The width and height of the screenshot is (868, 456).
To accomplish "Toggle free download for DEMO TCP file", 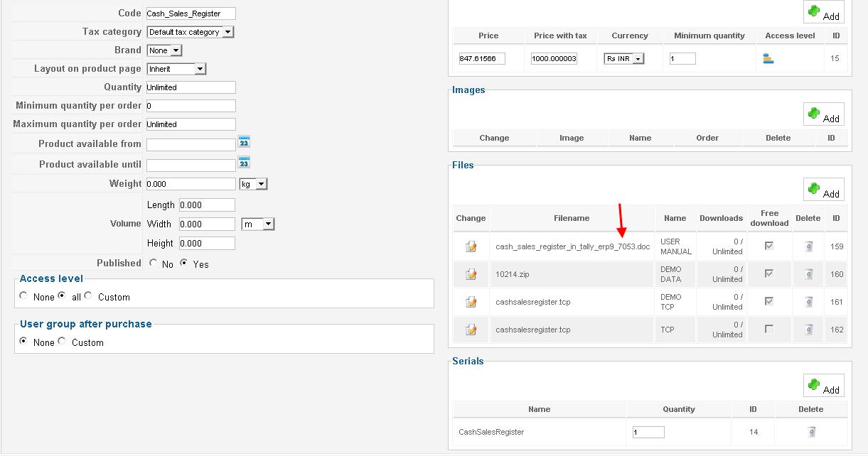I will (769, 301).
